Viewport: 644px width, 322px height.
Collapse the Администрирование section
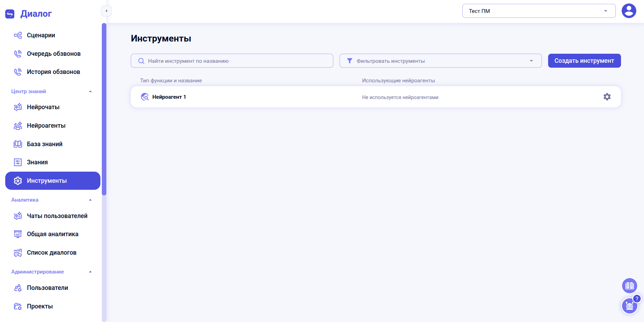click(90, 272)
